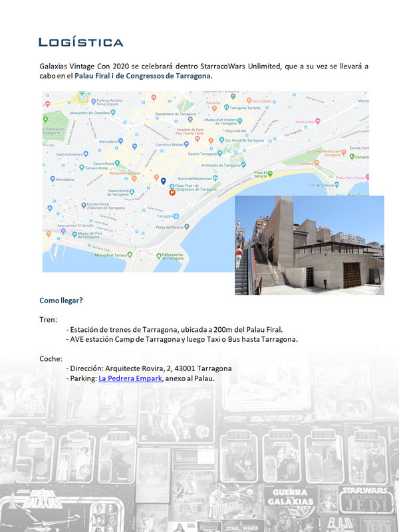Click the Marina Port Tarraco green pin
The width and height of the screenshot is (399, 532).
[x=130, y=255]
